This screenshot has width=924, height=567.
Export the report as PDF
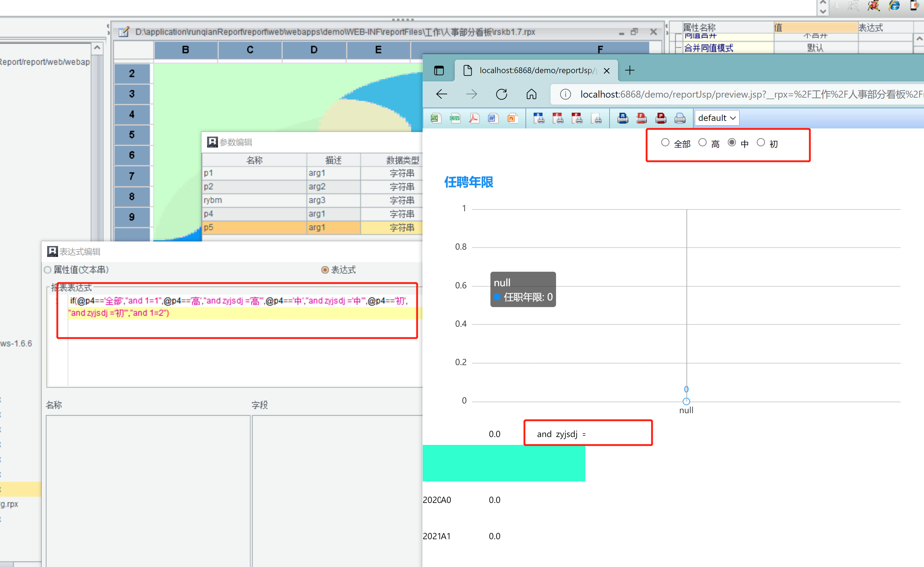(474, 118)
